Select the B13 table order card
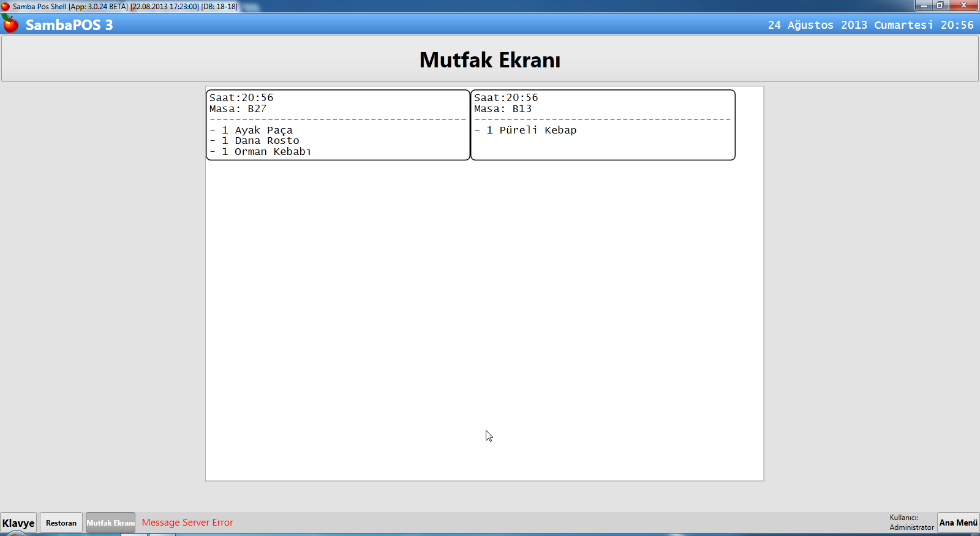Image resolution: width=980 pixels, height=536 pixels. point(603,125)
